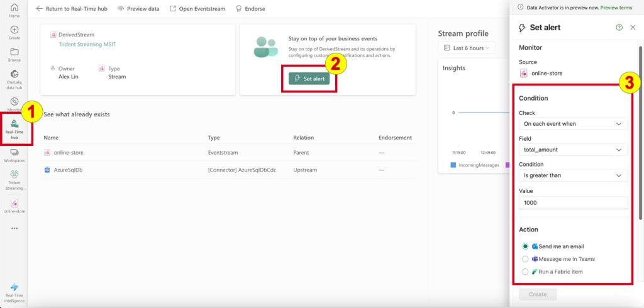The image size is (644, 308).
Task: Click the Parent relation cell
Action: (301, 152)
